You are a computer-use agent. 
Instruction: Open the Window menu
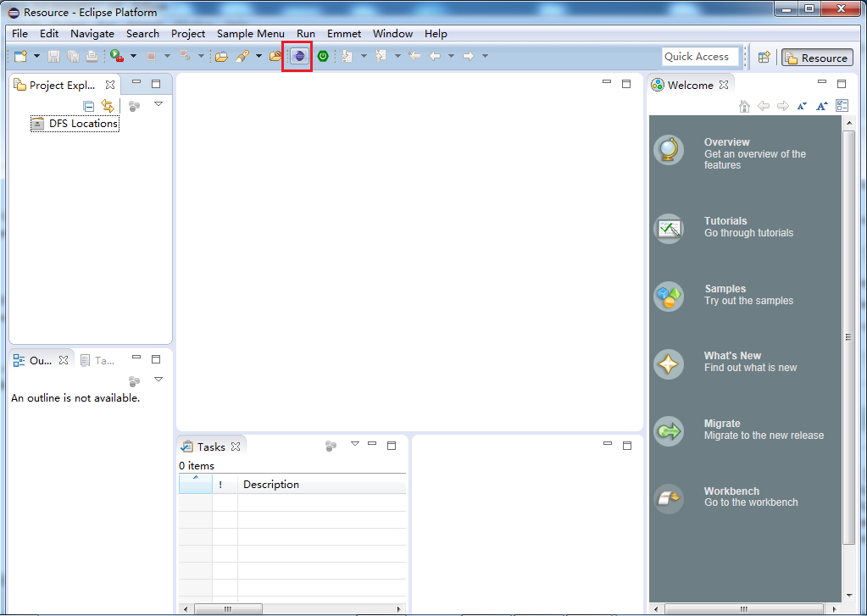point(392,34)
